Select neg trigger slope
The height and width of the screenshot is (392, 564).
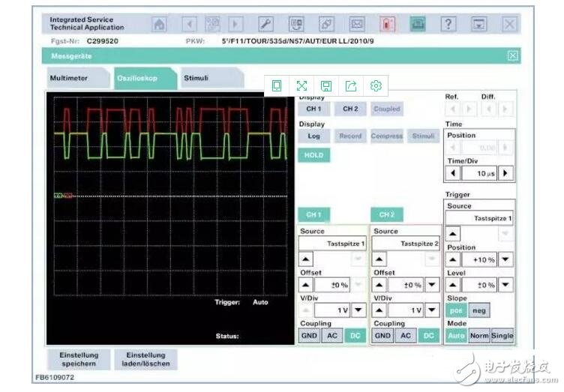pos(480,310)
